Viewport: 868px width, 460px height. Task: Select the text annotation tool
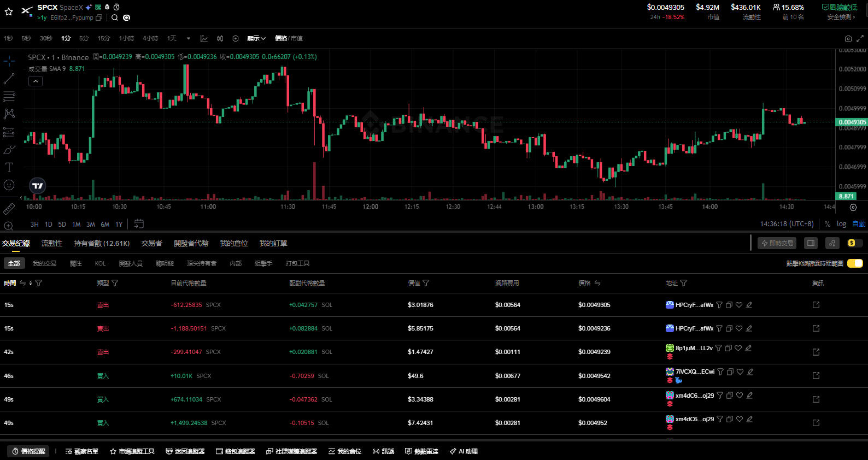(x=9, y=167)
